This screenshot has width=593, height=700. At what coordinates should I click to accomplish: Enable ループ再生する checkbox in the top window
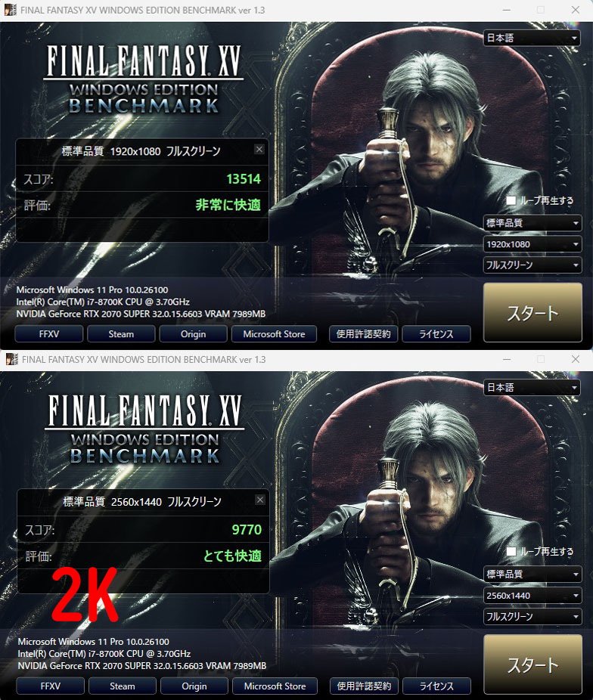511,200
